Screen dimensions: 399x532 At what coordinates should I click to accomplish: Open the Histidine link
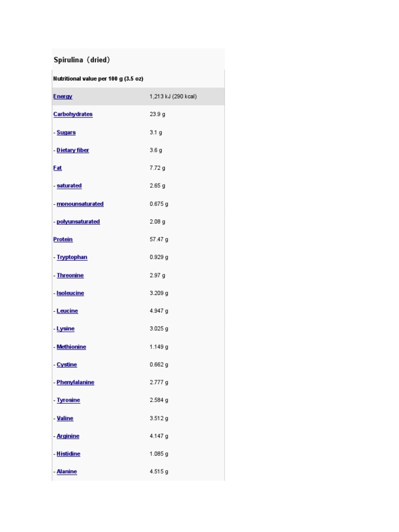68,454
